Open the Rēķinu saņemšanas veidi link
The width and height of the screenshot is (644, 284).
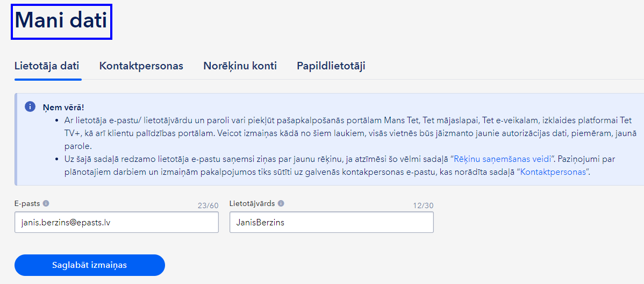[502, 159]
